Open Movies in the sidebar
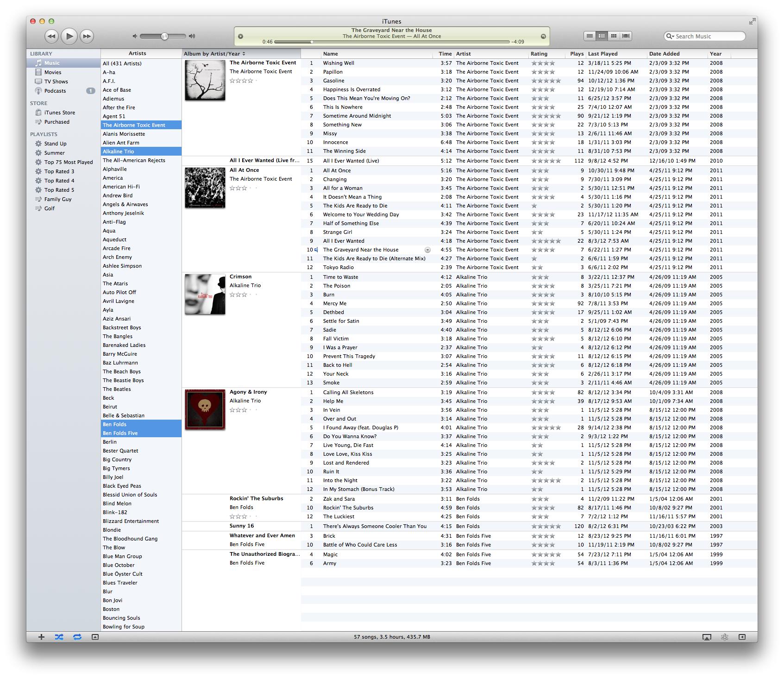784x679 pixels. point(63,72)
